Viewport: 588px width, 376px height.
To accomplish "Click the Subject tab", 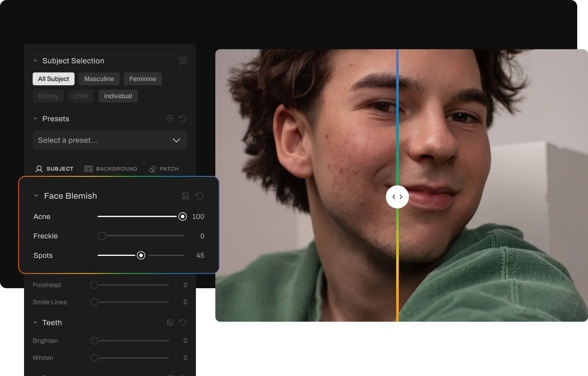I will (x=54, y=169).
